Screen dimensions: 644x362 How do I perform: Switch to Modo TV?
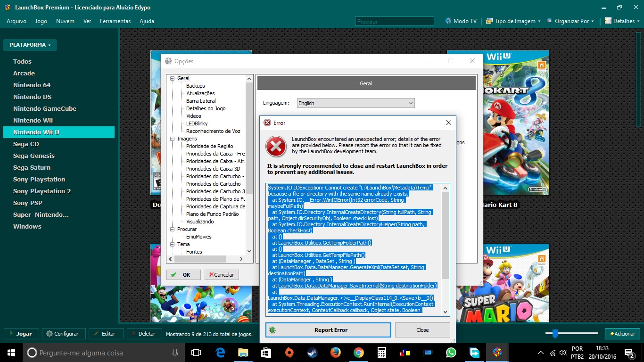point(461,21)
